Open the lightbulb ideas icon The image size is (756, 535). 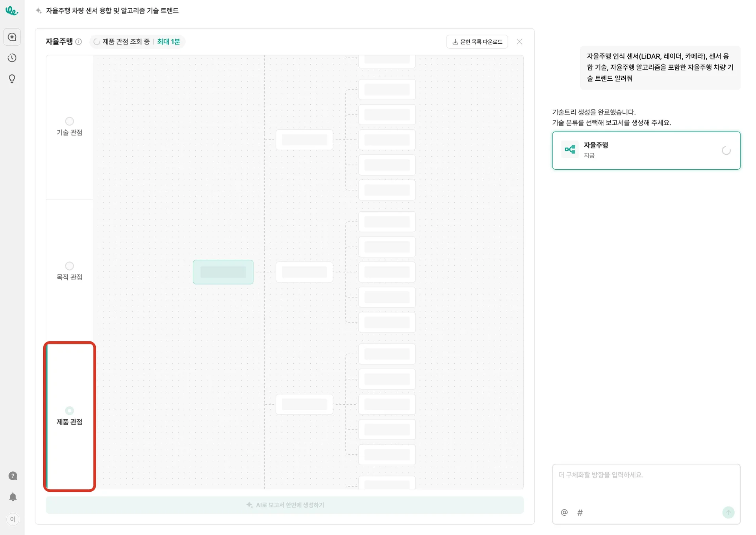(12, 79)
